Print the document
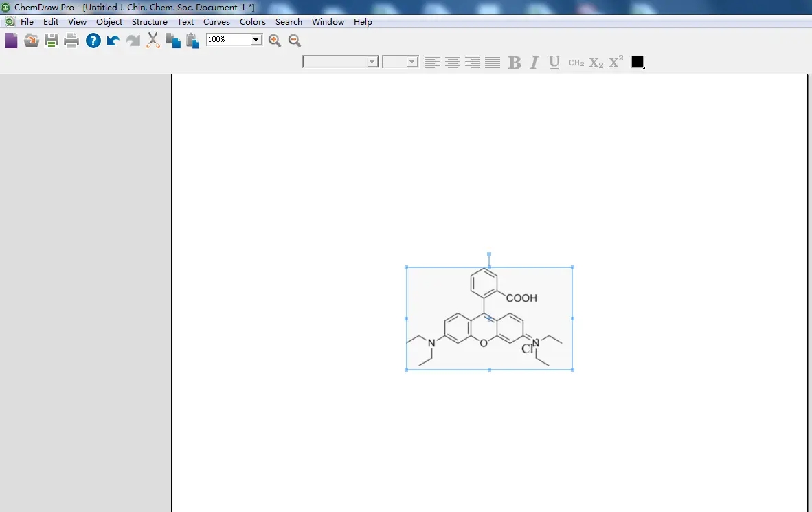The width and height of the screenshot is (812, 512). tap(71, 40)
